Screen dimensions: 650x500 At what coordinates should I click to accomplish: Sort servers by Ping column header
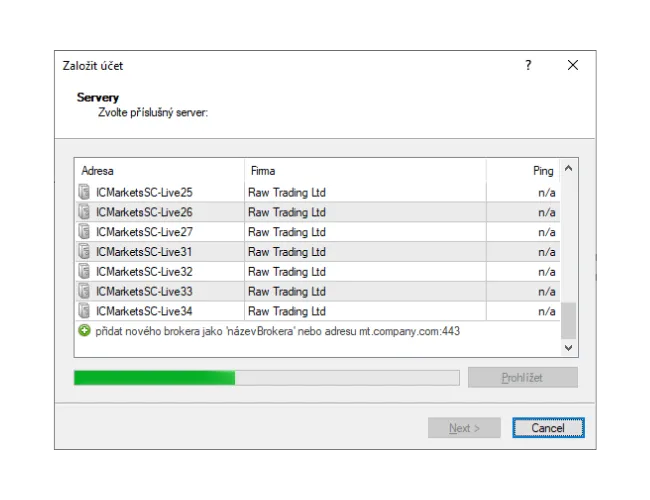522,171
